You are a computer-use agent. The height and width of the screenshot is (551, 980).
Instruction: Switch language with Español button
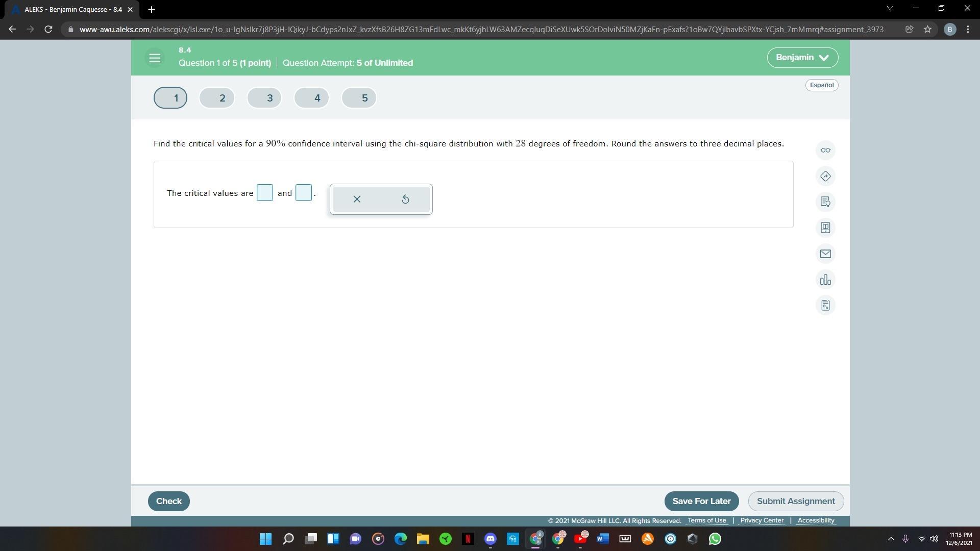coord(821,85)
